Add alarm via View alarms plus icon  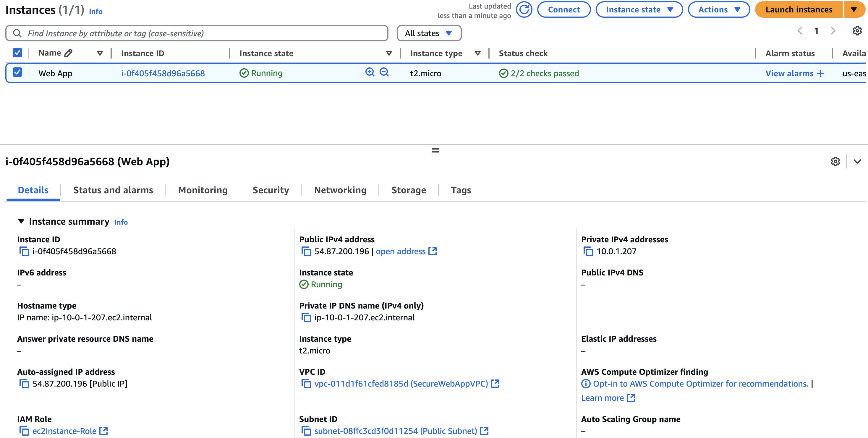click(820, 73)
